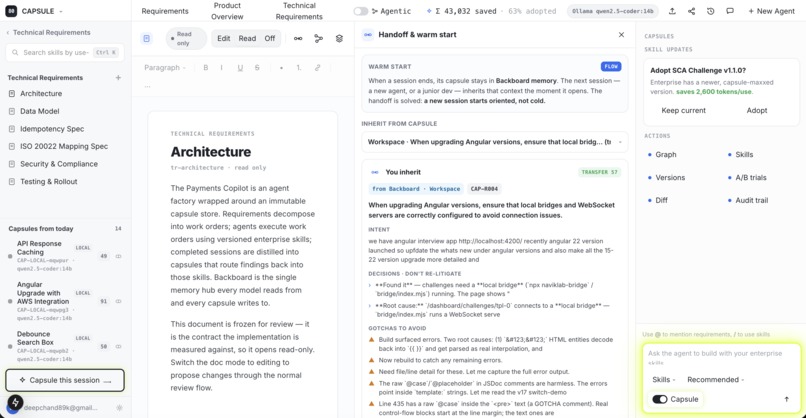Open the branch graph icon in document toolbar
The height and width of the screenshot is (418, 806).
319,39
